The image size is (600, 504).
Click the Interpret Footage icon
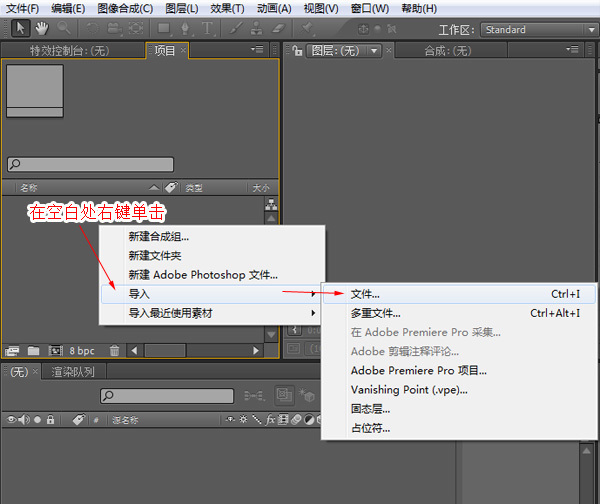point(12,351)
